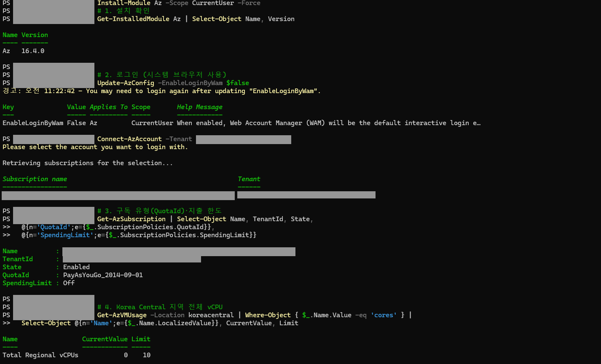This screenshot has height=364, width=601.
Task: Click the 'TenantId' label in the subscription output
Action: (18, 259)
